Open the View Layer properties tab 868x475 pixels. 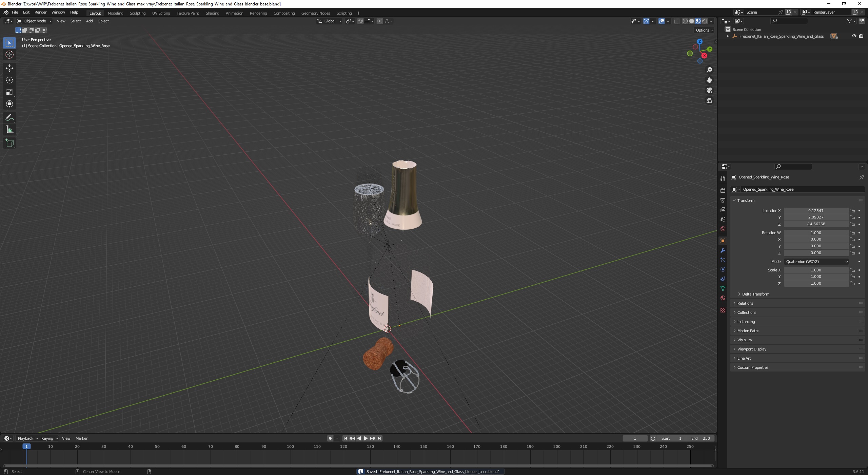point(723,210)
